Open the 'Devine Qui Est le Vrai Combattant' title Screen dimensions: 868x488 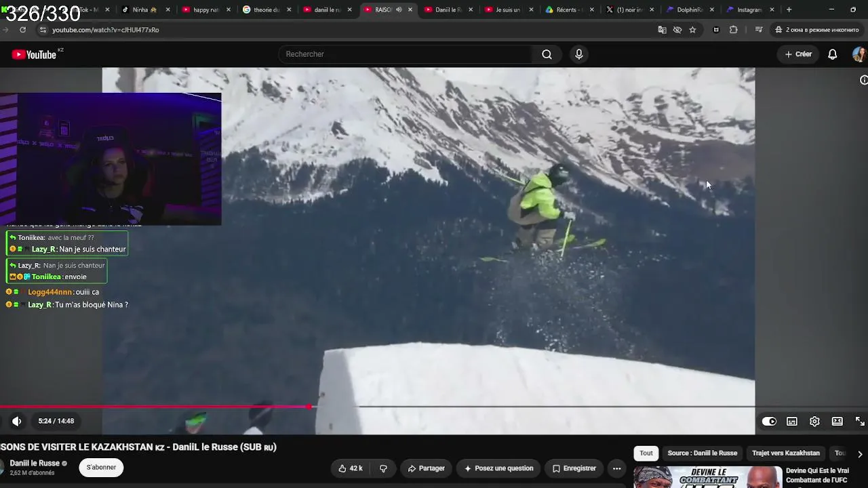click(x=817, y=475)
